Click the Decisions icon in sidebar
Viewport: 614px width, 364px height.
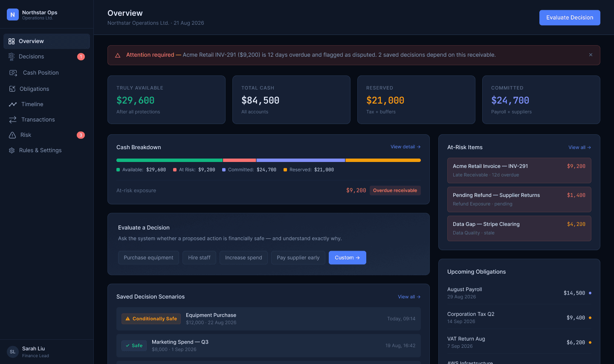coord(12,57)
